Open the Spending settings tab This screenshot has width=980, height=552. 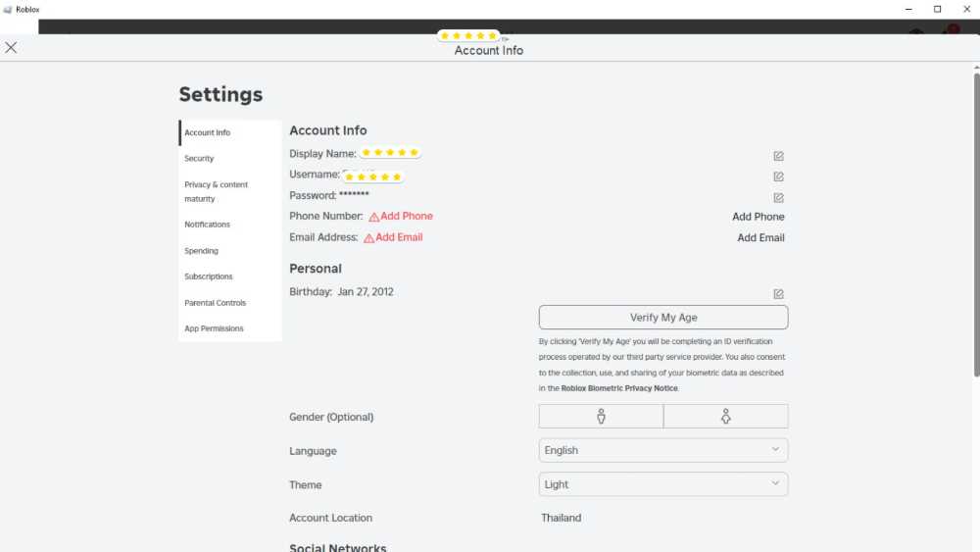tap(230, 251)
